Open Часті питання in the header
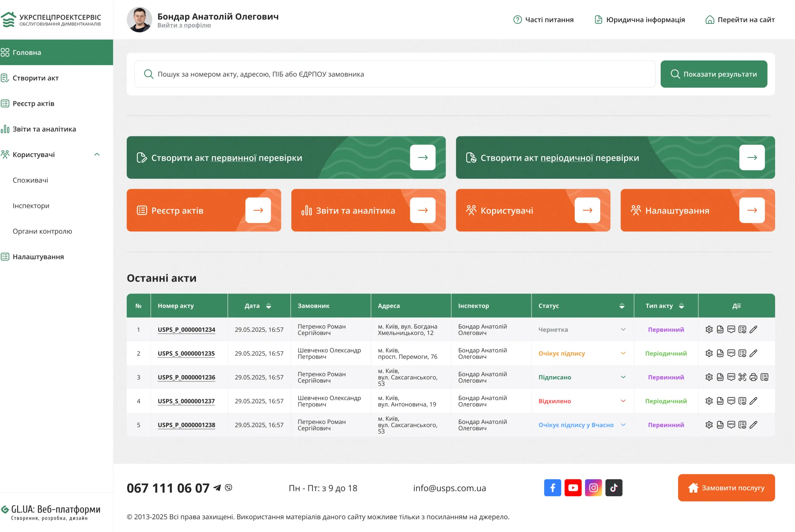The height and width of the screenshot is (532, 795). coord(543,19)
